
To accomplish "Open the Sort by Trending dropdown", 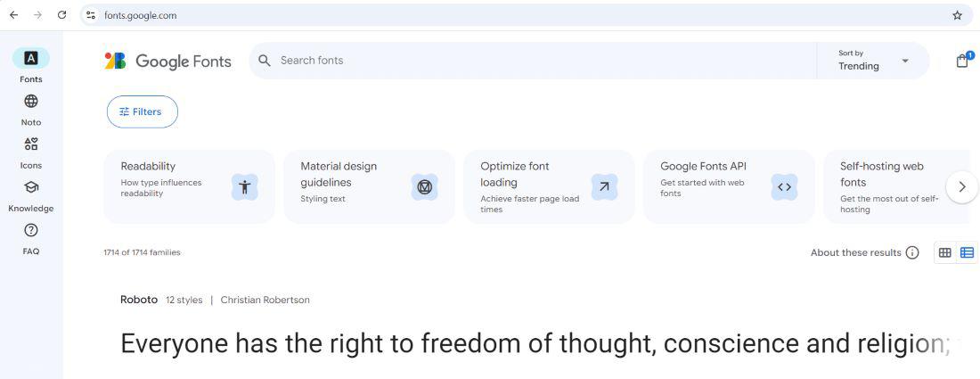I will click(x=873, y=61).
